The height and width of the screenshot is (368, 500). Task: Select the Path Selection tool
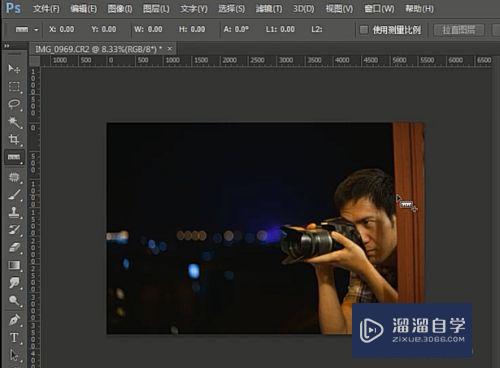coord(14,355)
